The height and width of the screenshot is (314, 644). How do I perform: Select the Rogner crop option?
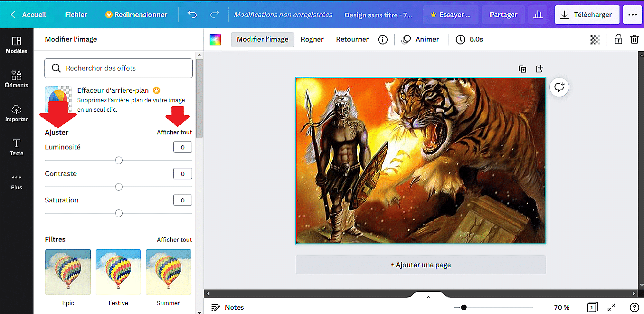coord(312,39)
